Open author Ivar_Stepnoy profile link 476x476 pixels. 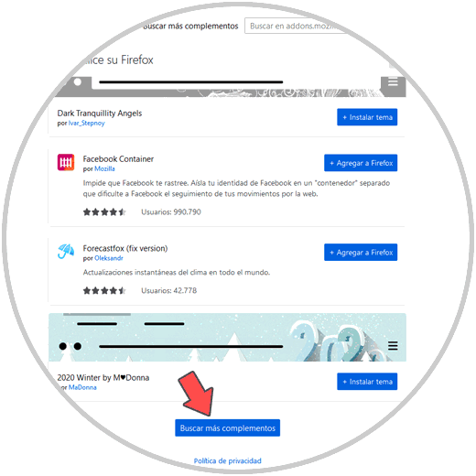coord(87,123)
